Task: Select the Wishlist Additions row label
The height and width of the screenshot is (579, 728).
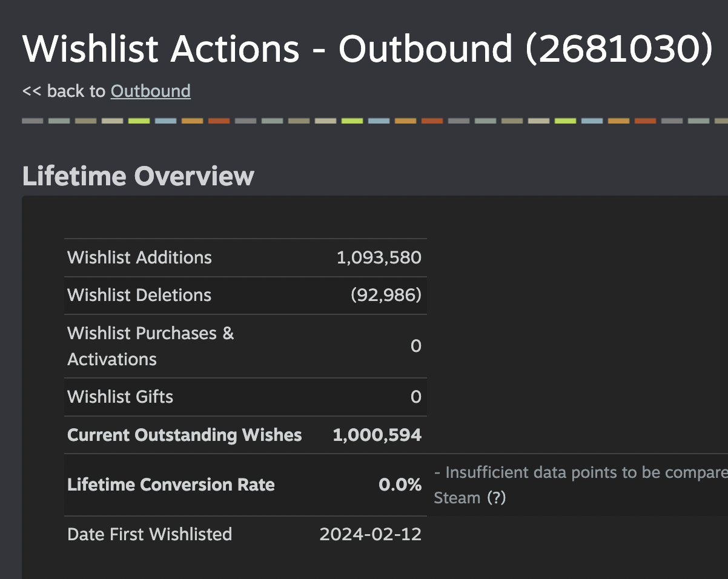Action: 139,257
